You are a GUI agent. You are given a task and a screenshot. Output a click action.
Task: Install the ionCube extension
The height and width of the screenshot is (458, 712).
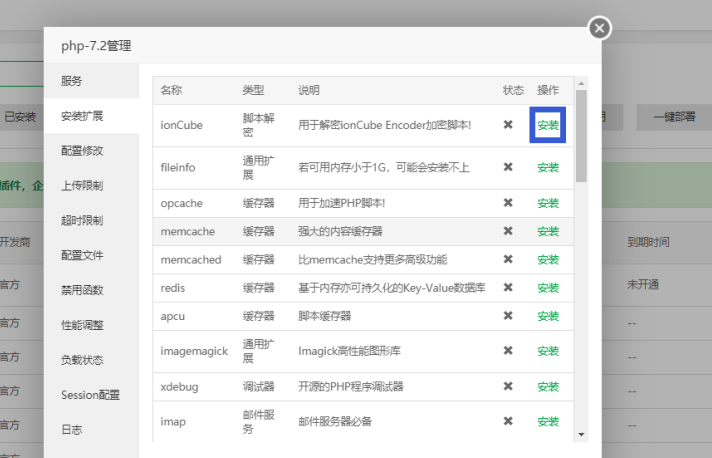pos(548,125)
